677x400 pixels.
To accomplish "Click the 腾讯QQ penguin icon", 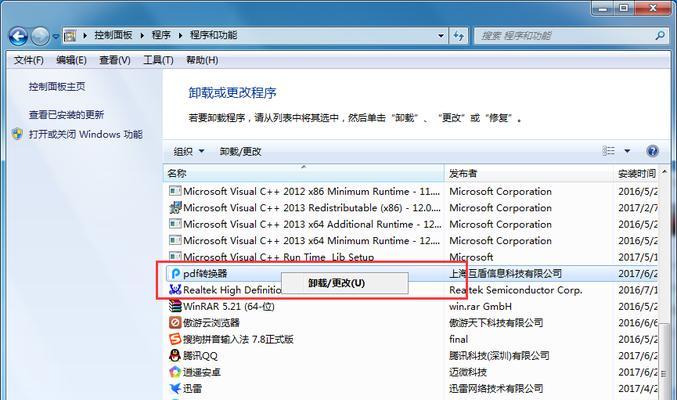I will pyautogui.click(x=175, y=355).
